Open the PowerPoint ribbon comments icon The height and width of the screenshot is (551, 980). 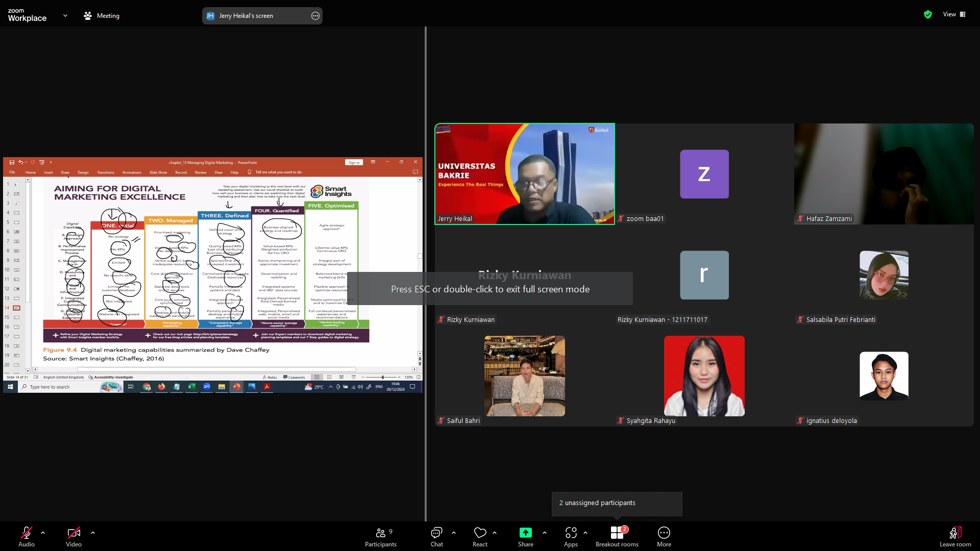tap(415, 172)
